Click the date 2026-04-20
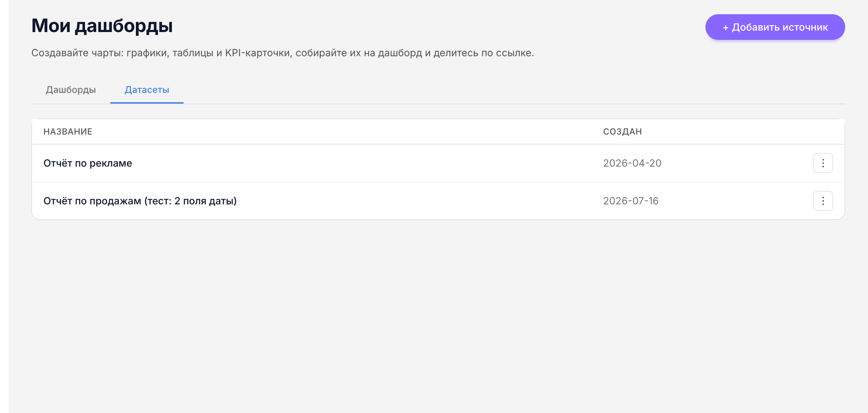Viewport: 868px width, 413px height. click(632, 163)
